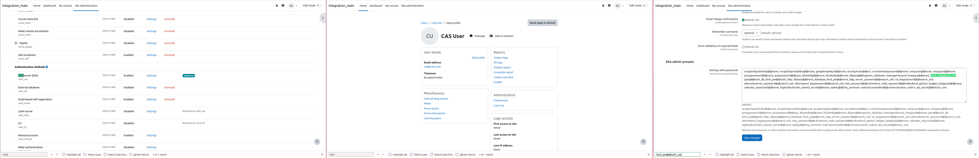Viewport: 980px width, 158px height.
Task: Open Learning plans link
Action: [x=432, y=118]
